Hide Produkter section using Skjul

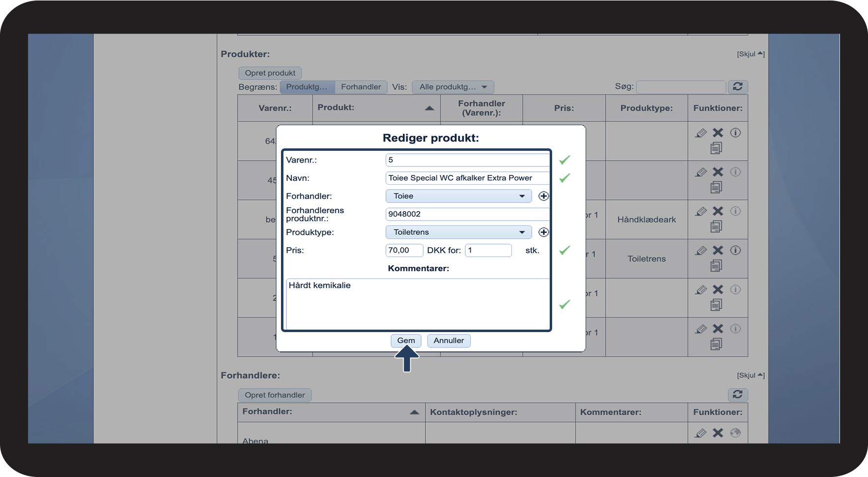point(750,54)
